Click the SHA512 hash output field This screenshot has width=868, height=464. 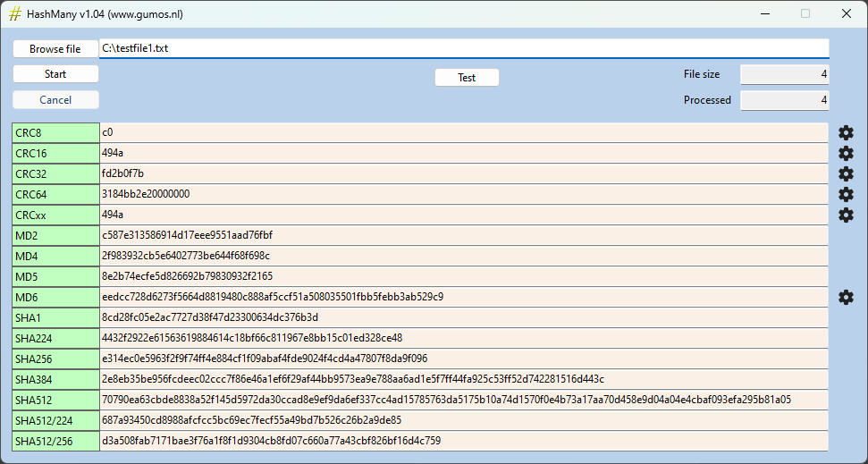click(x=463, y=400)
